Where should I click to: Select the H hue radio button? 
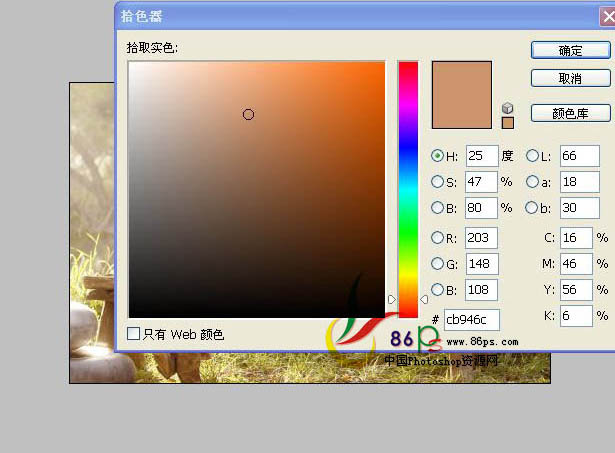coord(437,156)
